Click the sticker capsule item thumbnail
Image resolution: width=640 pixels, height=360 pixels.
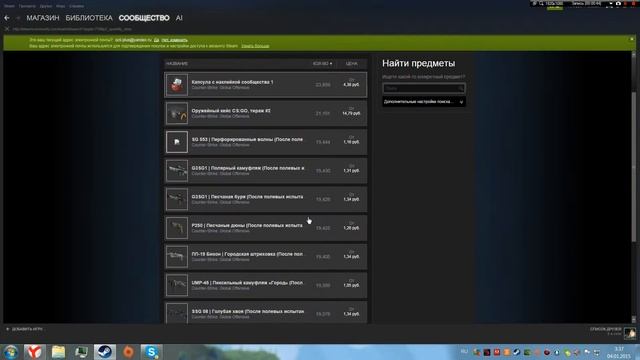(177, 85)
